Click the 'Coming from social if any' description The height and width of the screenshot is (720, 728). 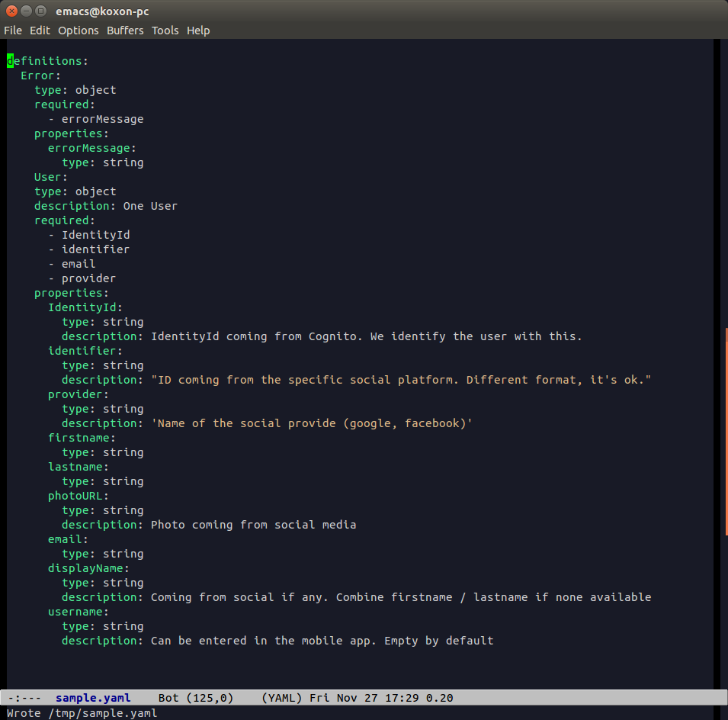coord(401,597)
